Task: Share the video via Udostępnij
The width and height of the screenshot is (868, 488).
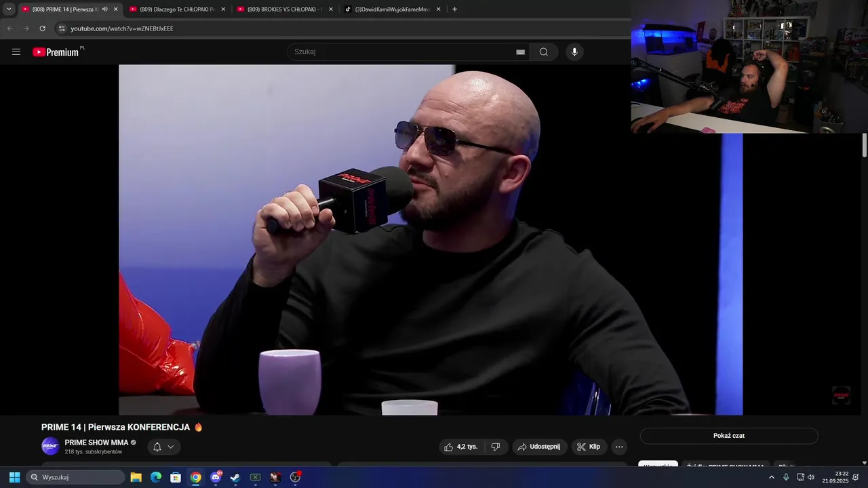Action: 539,447
